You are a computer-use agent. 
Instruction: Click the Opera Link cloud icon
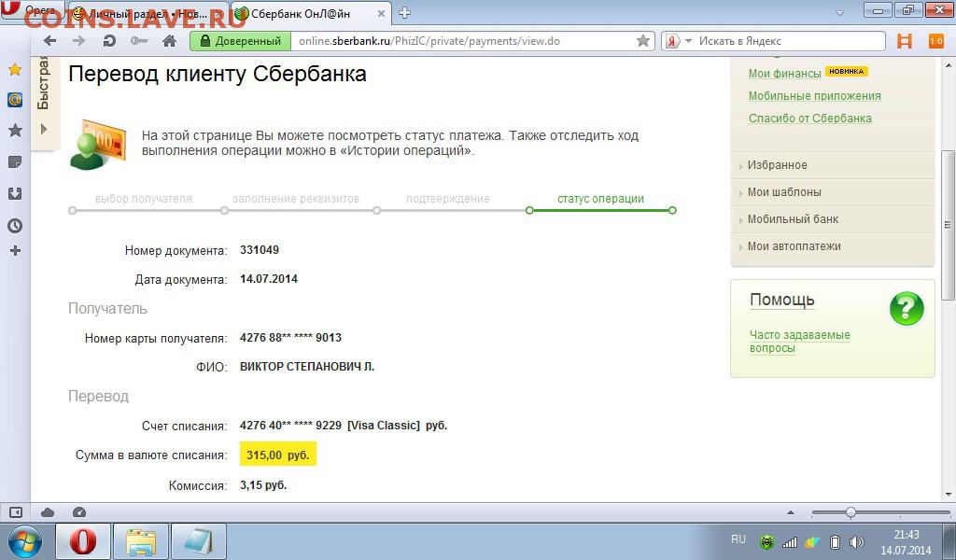[x=48, y=512]
